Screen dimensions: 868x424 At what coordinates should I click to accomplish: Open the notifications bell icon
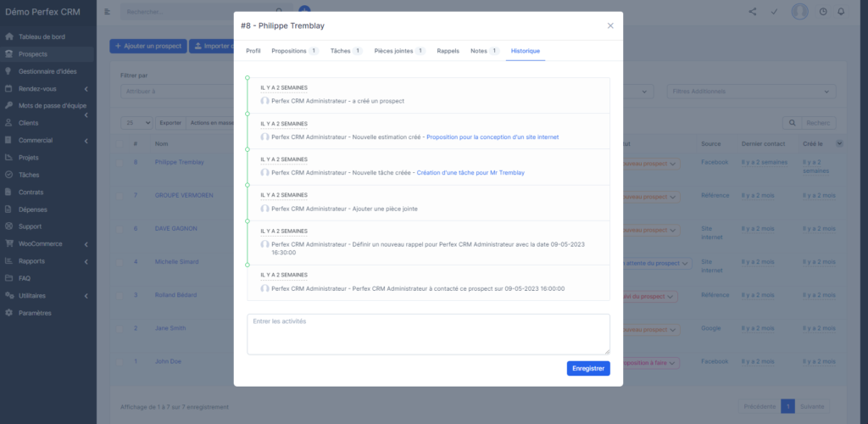[841, 12]
